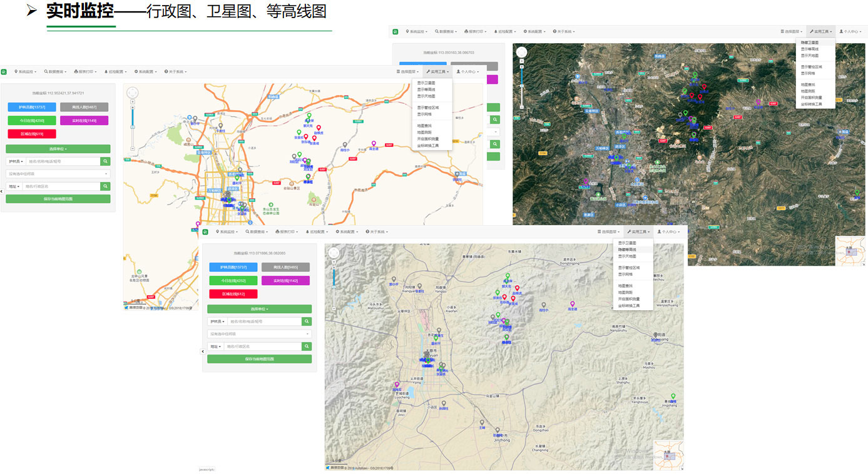This screenshot has width=868, height=474.
Task: Open 地址 type dropdown in terrain map window
Action: point(215,346)
